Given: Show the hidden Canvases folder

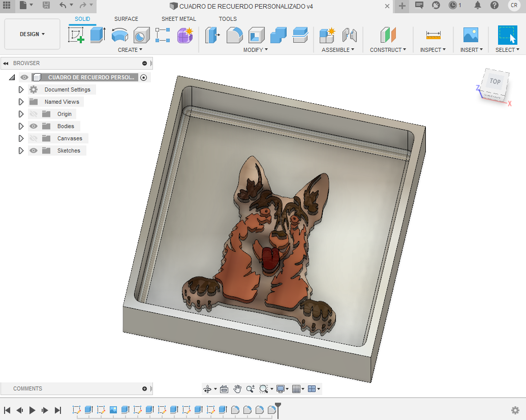Looking at the screenshot, I should (x=33, y=138).
